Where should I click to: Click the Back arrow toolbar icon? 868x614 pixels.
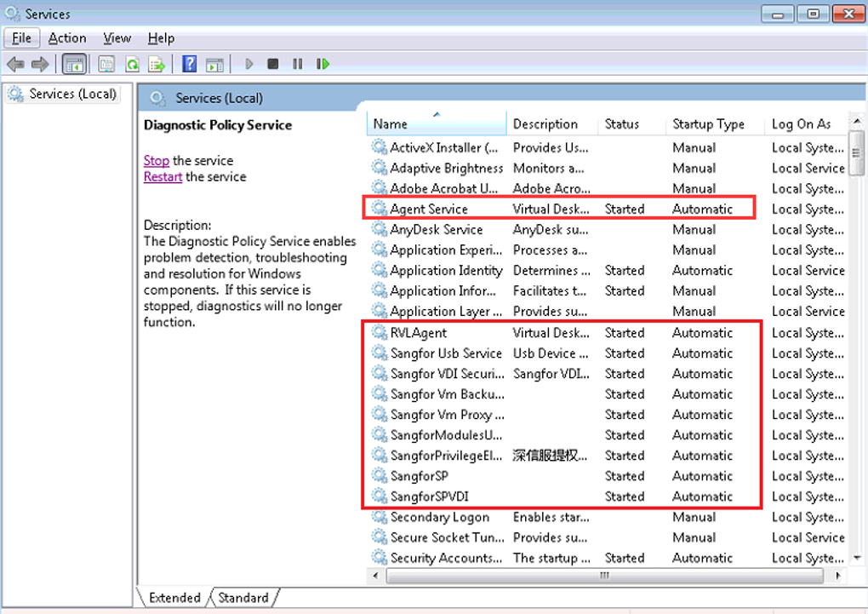[x=15, y=64]
